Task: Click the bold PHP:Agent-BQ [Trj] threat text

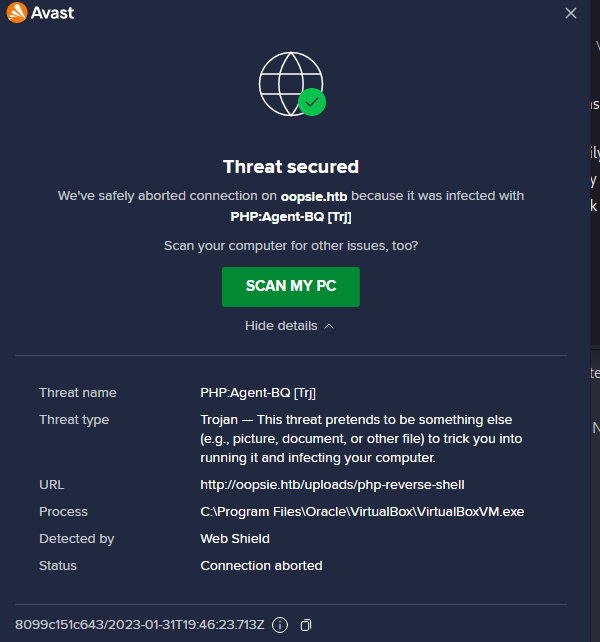Action: pos(291,216)
